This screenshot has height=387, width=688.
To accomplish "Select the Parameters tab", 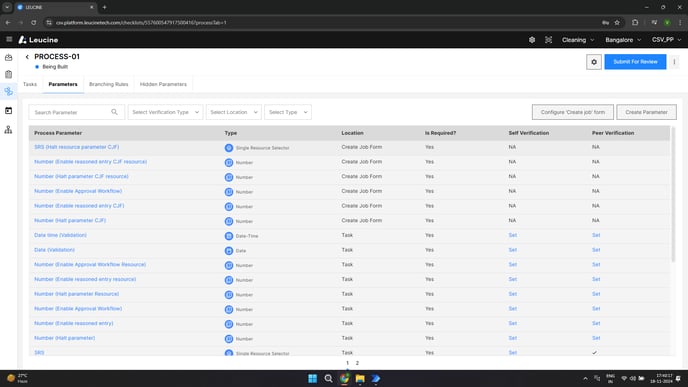I will tap(63, 84).
